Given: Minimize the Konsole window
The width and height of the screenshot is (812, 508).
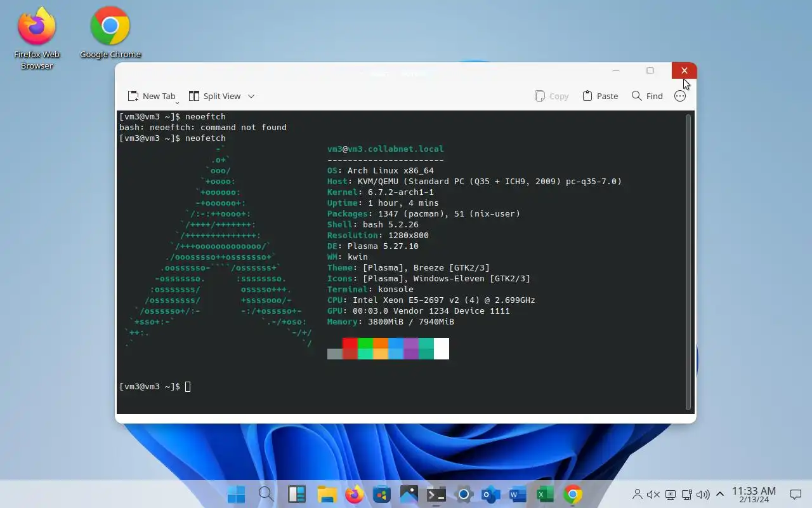Looking at the screenshot, I should pos(616,70).
